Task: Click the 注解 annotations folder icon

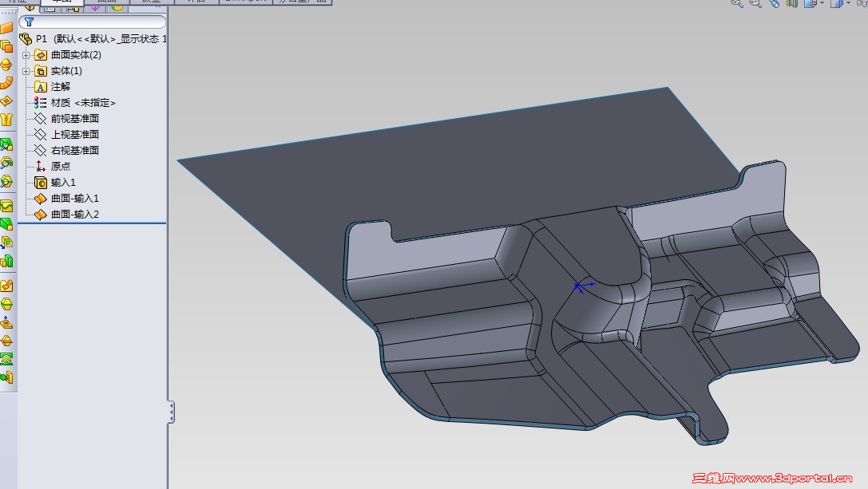Action: coord(41,87)
